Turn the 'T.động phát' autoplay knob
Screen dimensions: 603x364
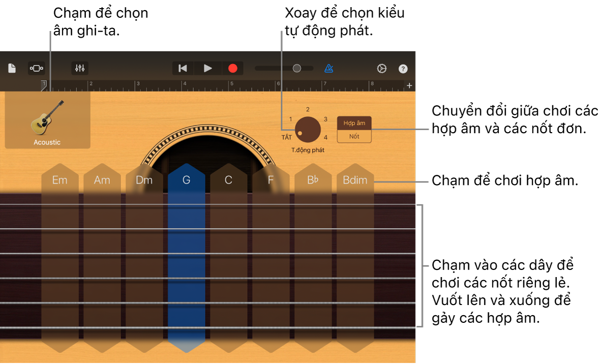[308, 130]
